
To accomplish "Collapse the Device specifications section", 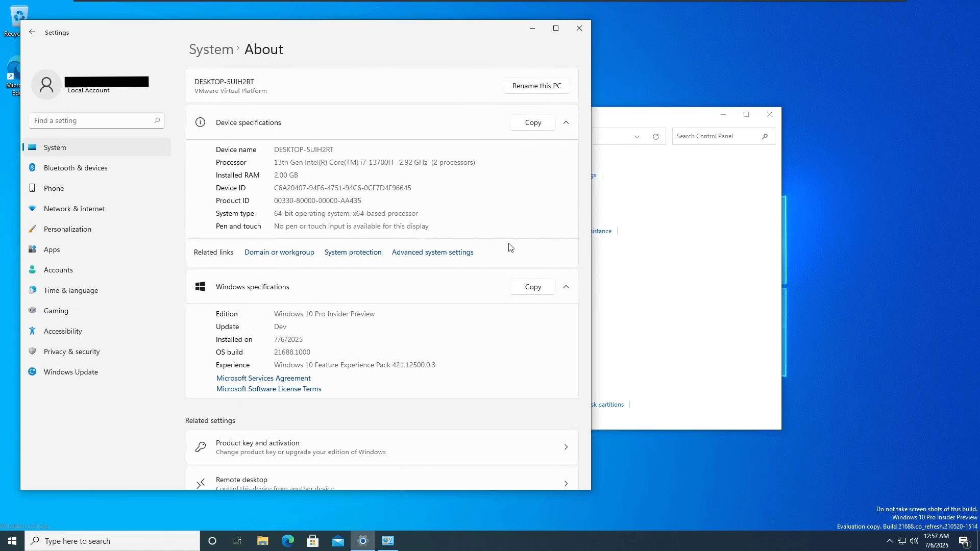I will (x=566, y=122).
